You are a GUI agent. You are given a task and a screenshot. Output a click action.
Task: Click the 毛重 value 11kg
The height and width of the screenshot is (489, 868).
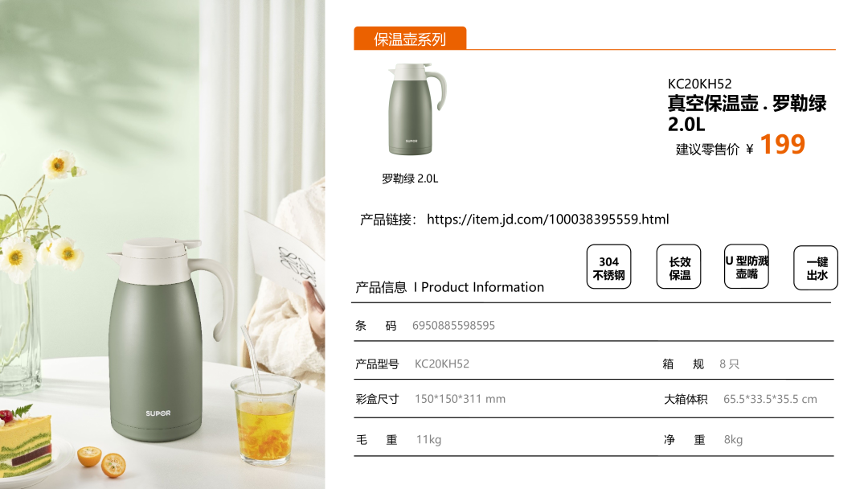[x=428, y=440]
